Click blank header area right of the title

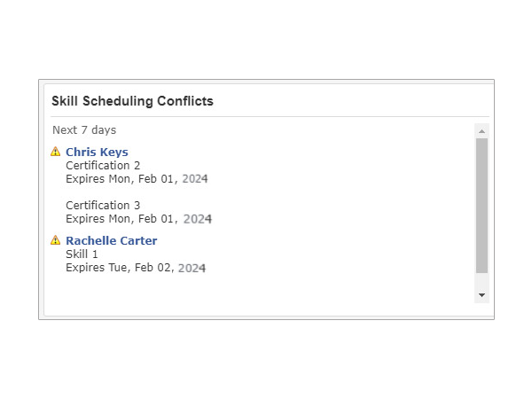tap(351, 101)
